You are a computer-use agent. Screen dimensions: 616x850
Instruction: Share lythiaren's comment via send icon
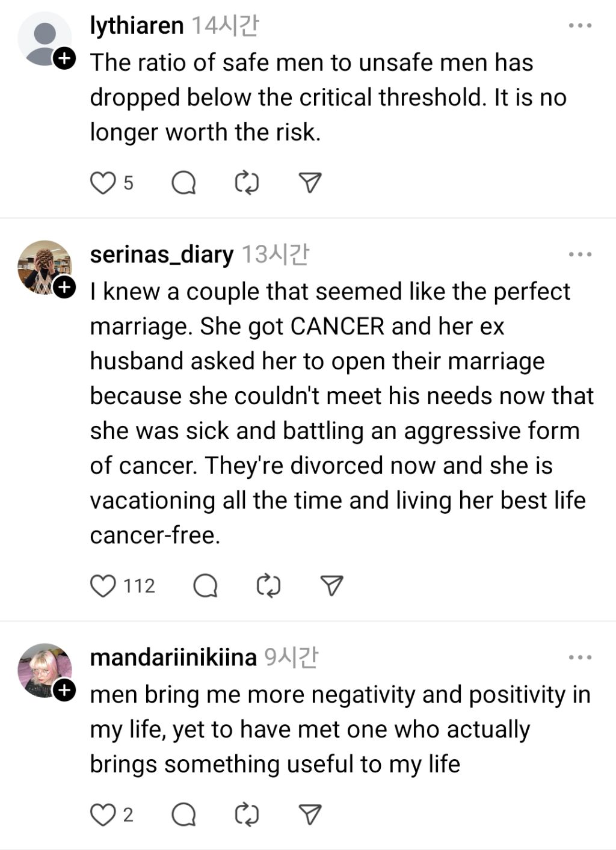pos(310,183)
